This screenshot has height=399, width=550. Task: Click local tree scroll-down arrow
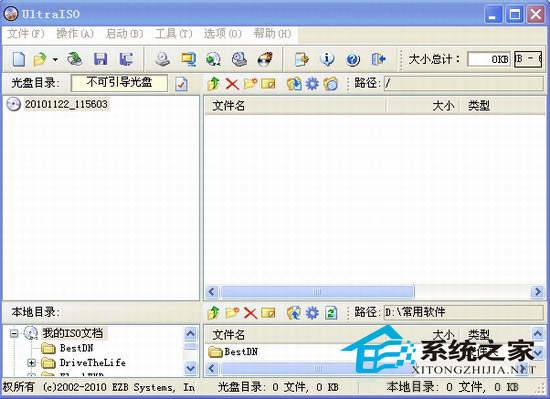click(190, 368)
